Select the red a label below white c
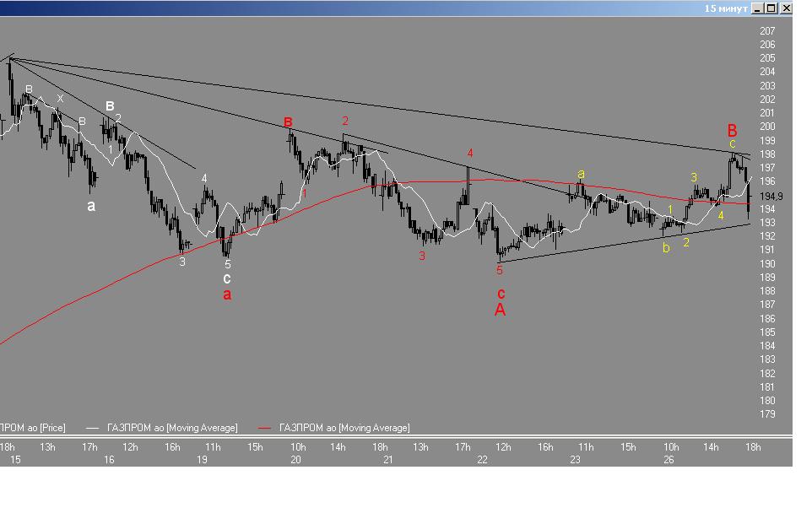 (x=227, y=294)
